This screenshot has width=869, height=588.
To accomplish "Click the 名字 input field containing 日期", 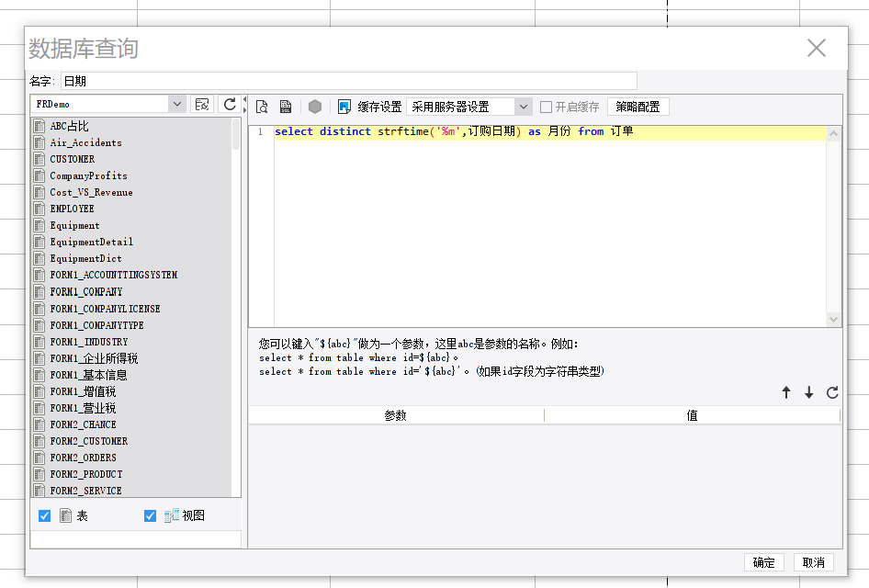I will [348, 81].
